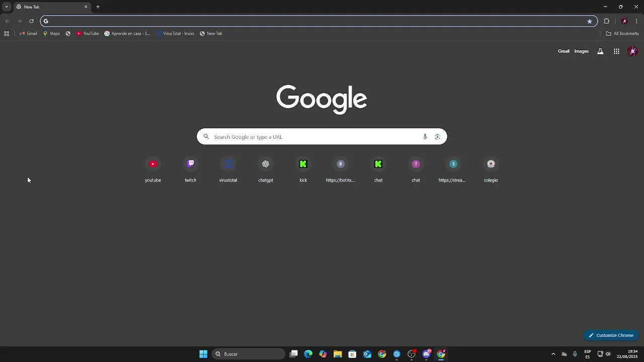Open the Windows Start menu

203,354
